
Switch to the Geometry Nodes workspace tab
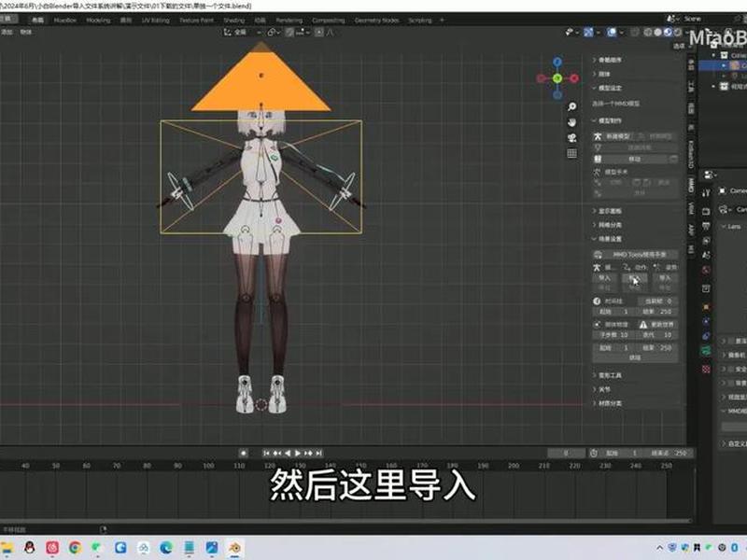(x=376, y=20)
